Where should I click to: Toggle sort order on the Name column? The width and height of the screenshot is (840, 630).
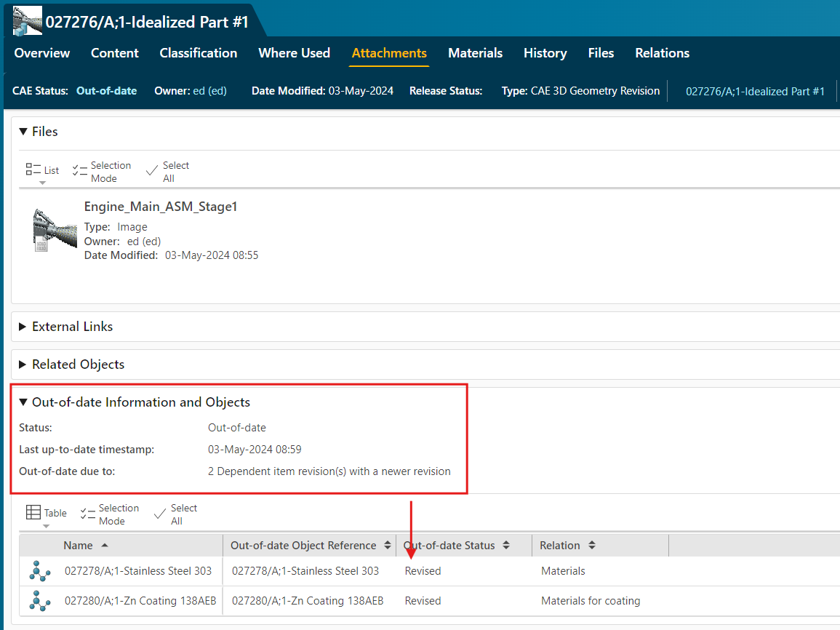point(105,545)
